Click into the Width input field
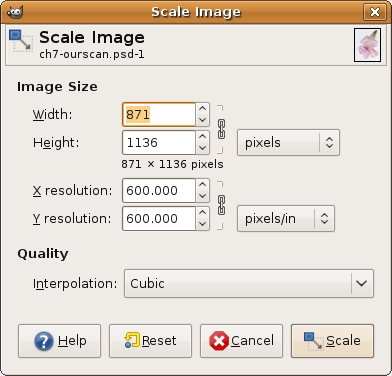 click(x=159, y=115)
